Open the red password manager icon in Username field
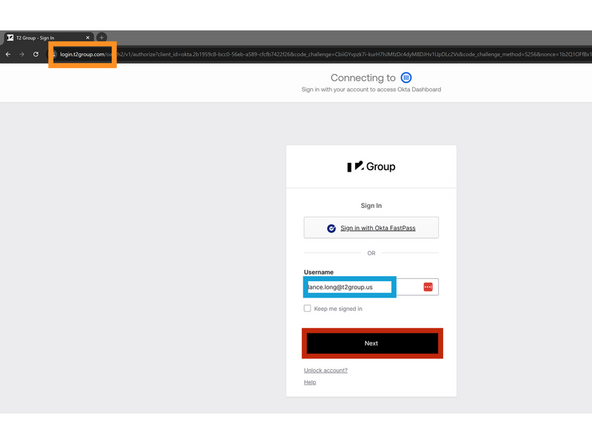This screenshot has width=592, height=444. [428, 287]
